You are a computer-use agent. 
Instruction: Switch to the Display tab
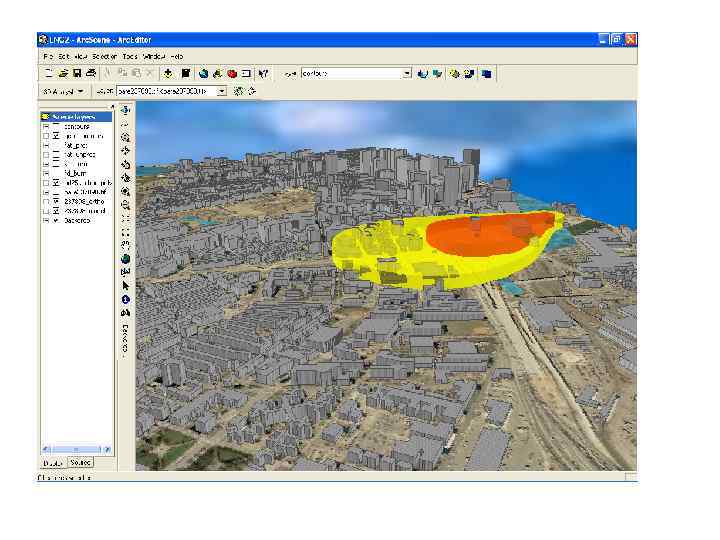[x=53, y=463]
